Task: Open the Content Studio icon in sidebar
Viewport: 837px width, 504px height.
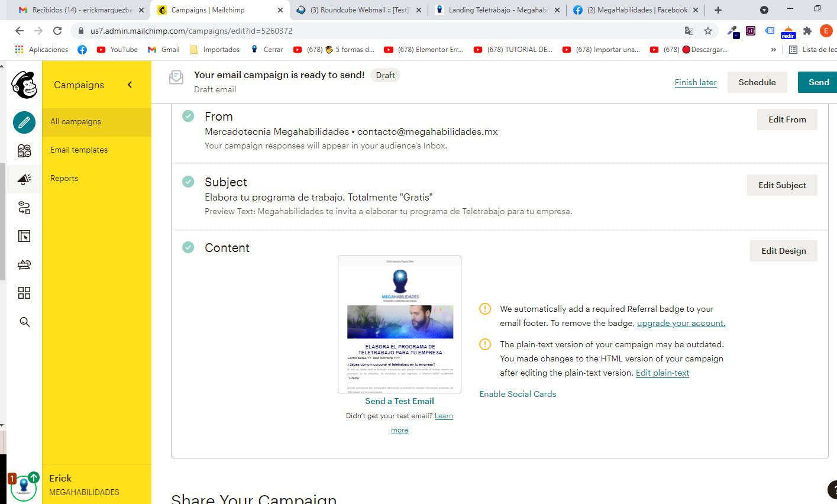Action: click(24, 264)
